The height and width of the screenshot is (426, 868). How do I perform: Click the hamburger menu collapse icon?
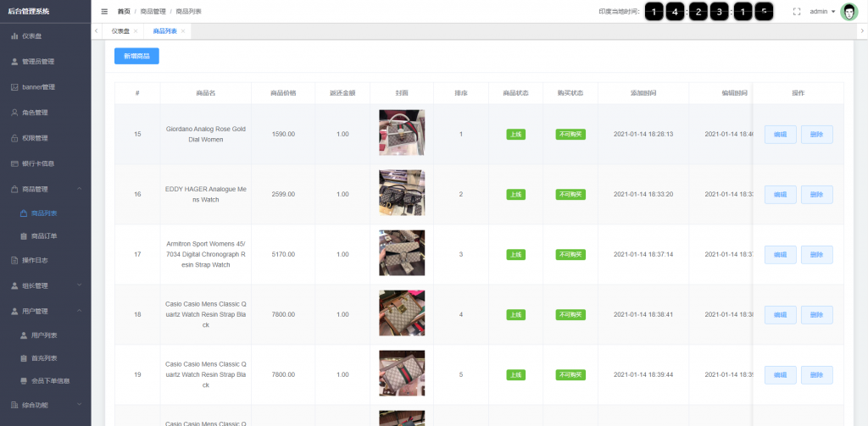tap(104, 12)
